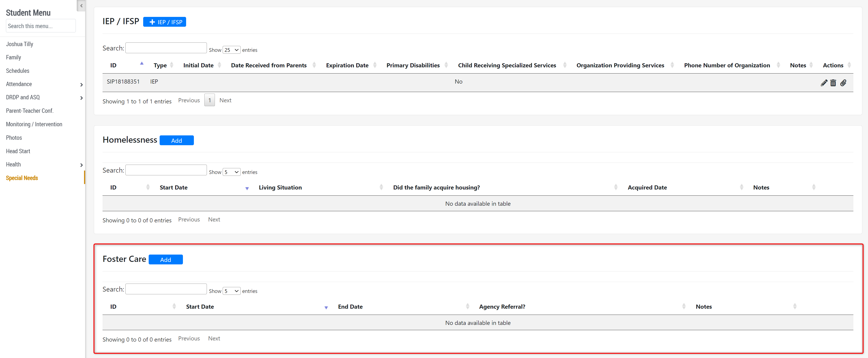Sort Foster Care table by End Date

(x=350, y=306)
